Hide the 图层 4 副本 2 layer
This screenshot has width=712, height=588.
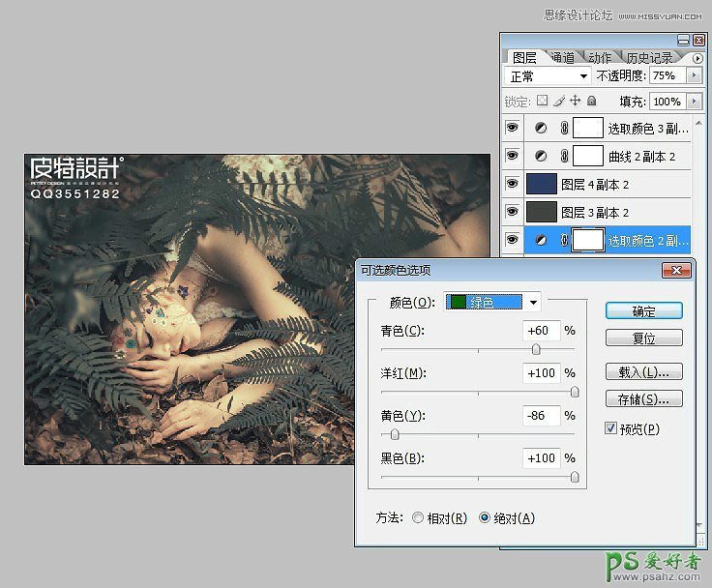[x=512, y=184]
